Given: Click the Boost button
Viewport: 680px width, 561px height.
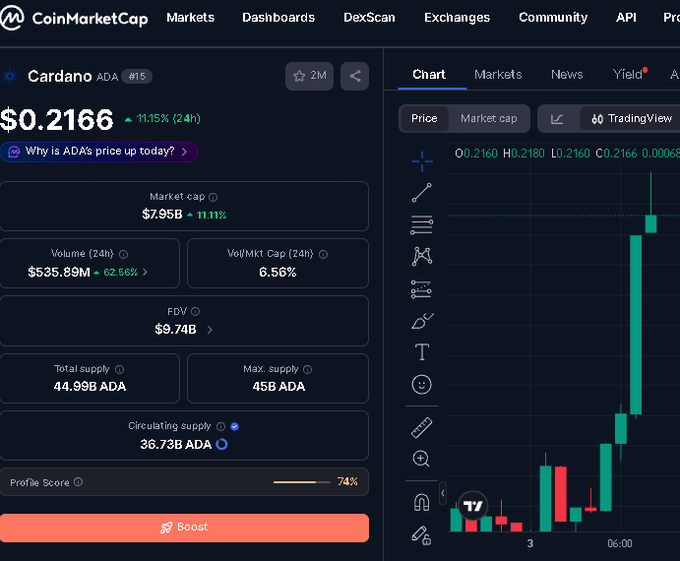Looking at the screenshot, I should (x=184, y=528).
